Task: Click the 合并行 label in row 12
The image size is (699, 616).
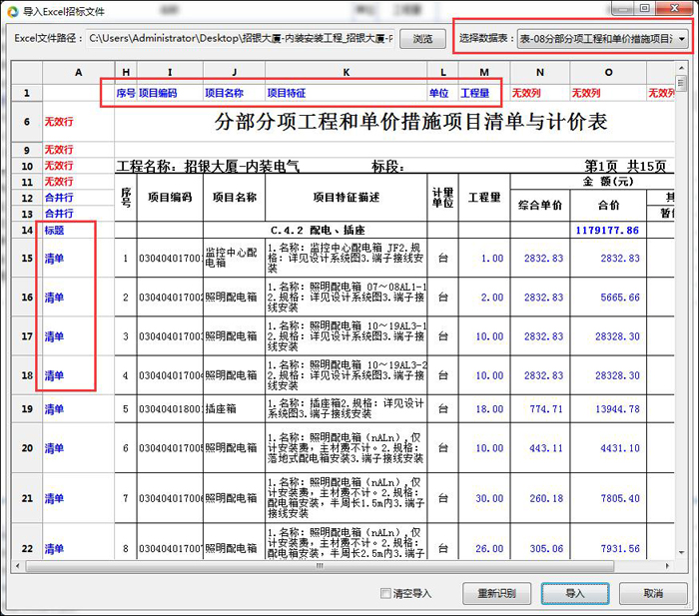Action: point(59,198)
